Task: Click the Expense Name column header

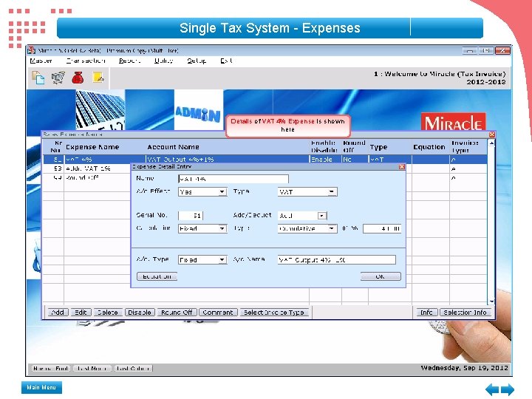Action: [92, 147]
